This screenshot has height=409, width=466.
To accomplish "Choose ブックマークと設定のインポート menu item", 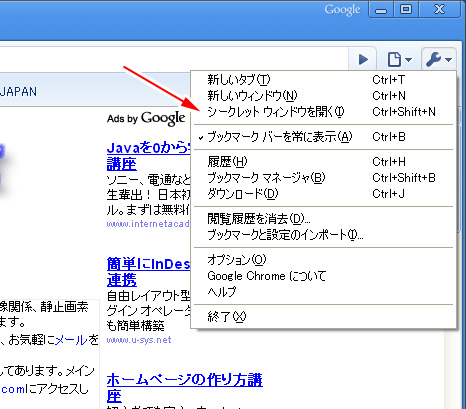I will pyautogui.click(x=323, y=235).
